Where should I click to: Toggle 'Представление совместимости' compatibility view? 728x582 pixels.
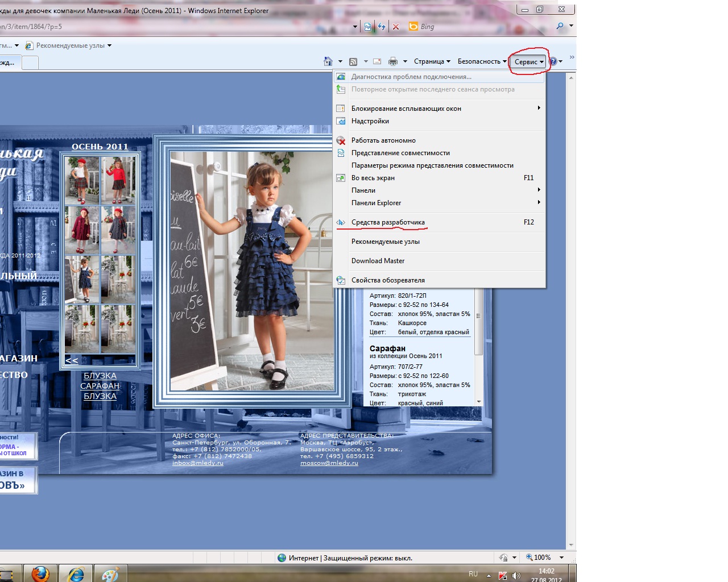tap(400, 153)
